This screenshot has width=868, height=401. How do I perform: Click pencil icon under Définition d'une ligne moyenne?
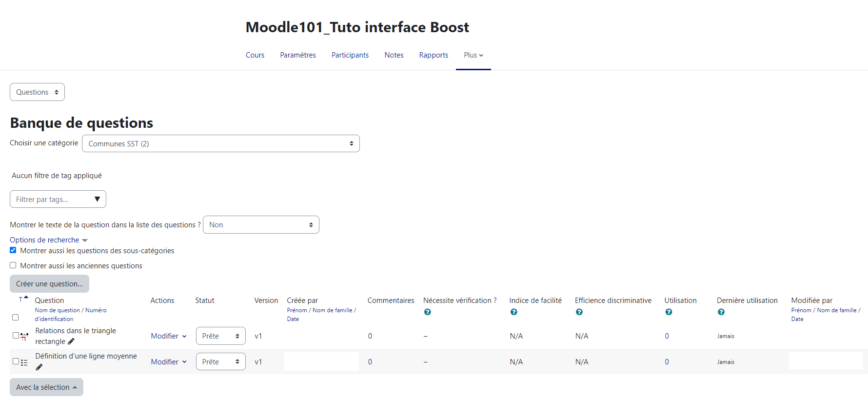point(39,367)
